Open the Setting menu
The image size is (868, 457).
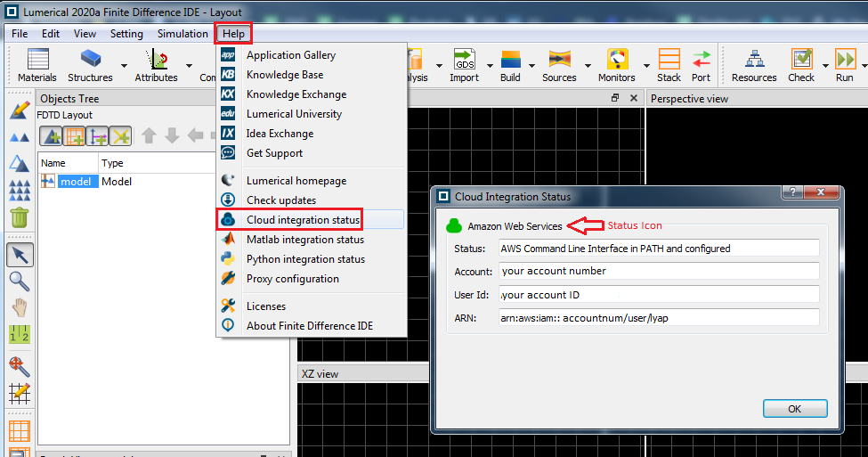(126, 34)
